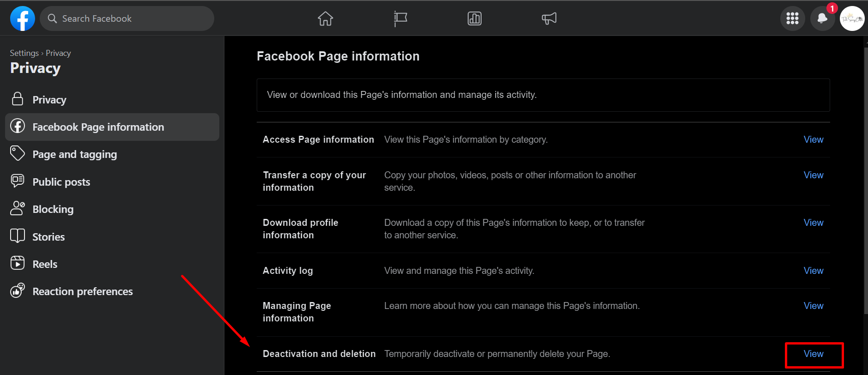Go to Home via house icon

(x=325, y=18)
